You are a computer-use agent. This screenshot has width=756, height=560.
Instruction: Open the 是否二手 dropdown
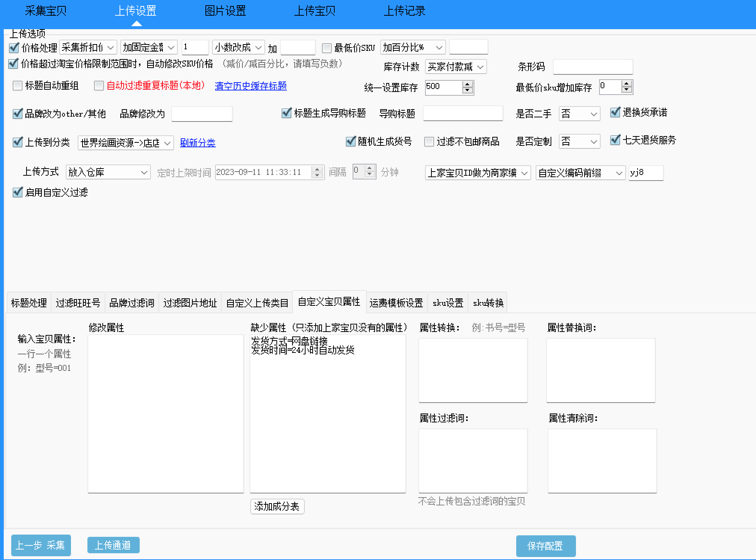579,114
